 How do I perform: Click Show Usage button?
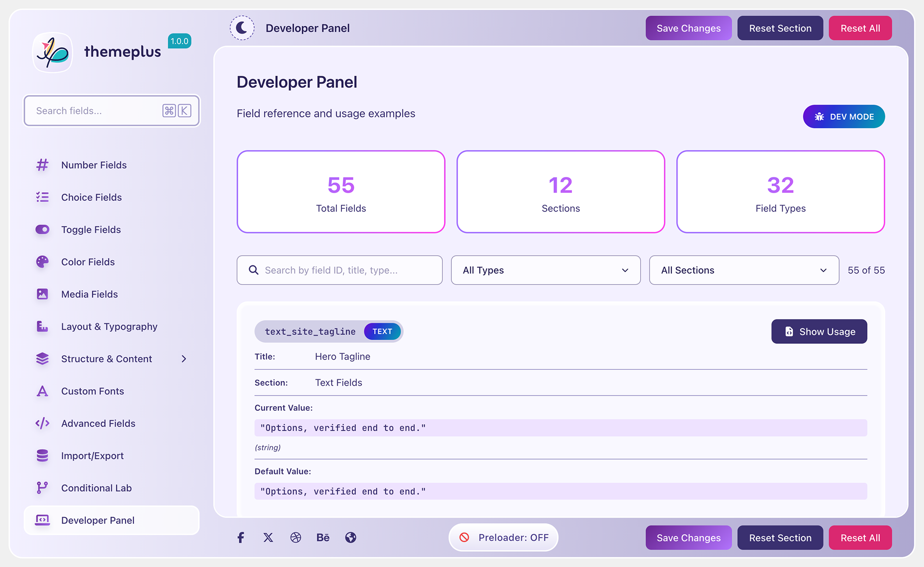tap(819, 331)
